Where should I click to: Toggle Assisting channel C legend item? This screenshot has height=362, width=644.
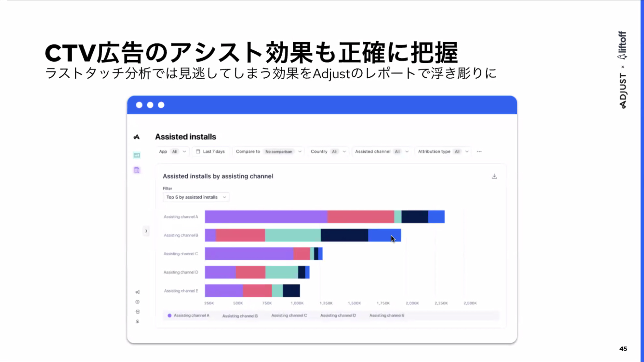pyautogui.click(x=289, y=316)
